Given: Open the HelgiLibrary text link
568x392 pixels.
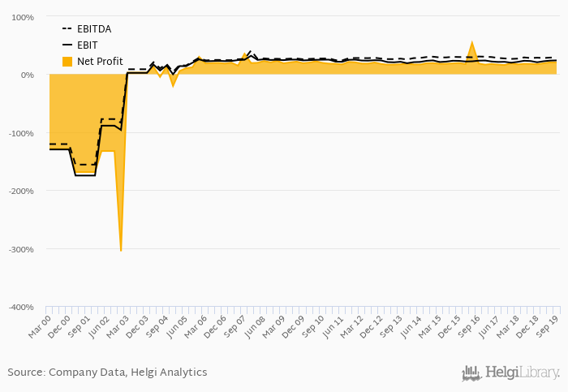Looking at the screenshot, I should 523,373.
